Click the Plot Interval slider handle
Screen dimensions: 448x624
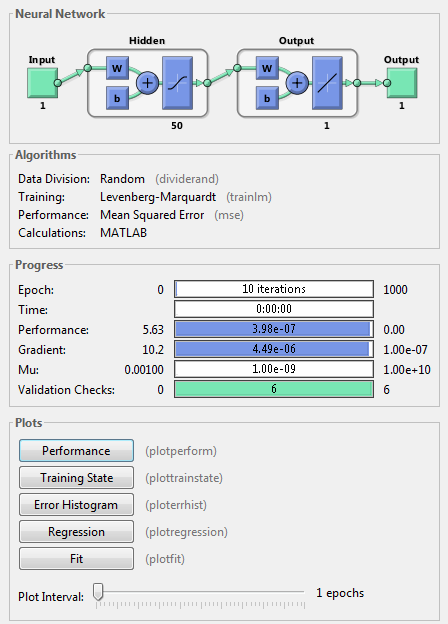click(98, 592)
